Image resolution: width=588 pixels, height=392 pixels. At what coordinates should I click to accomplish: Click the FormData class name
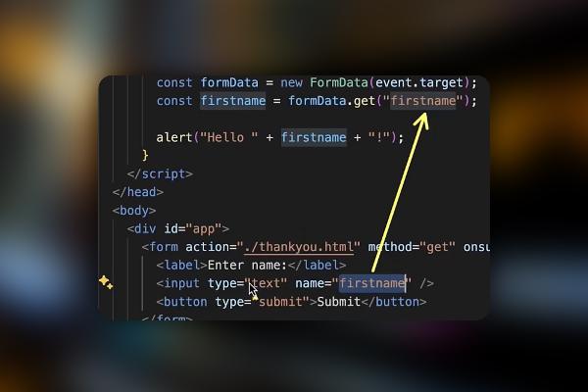[339, 82]
